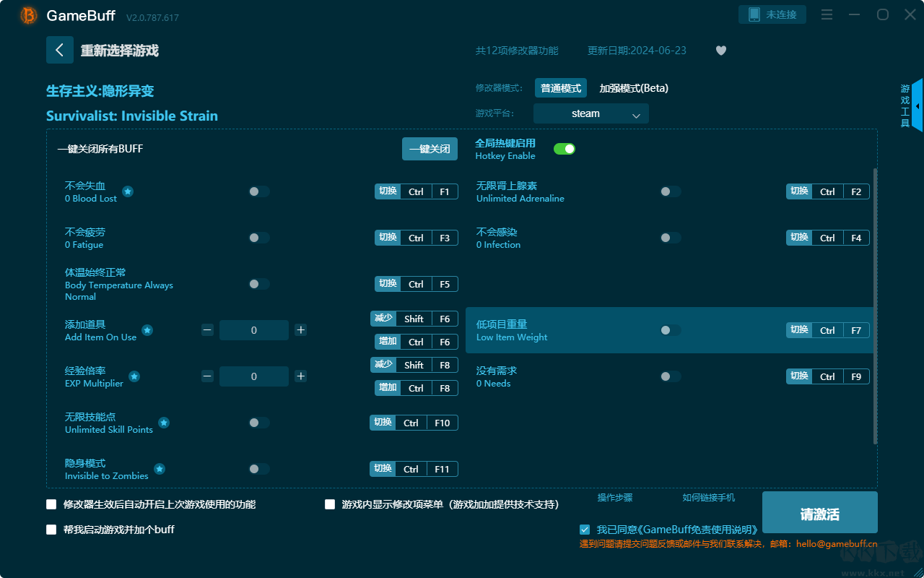The width and height of the screenshot is (924, 578).
Task: Enable the Unlimited Skill Points toggle
Action: point(259,423)
